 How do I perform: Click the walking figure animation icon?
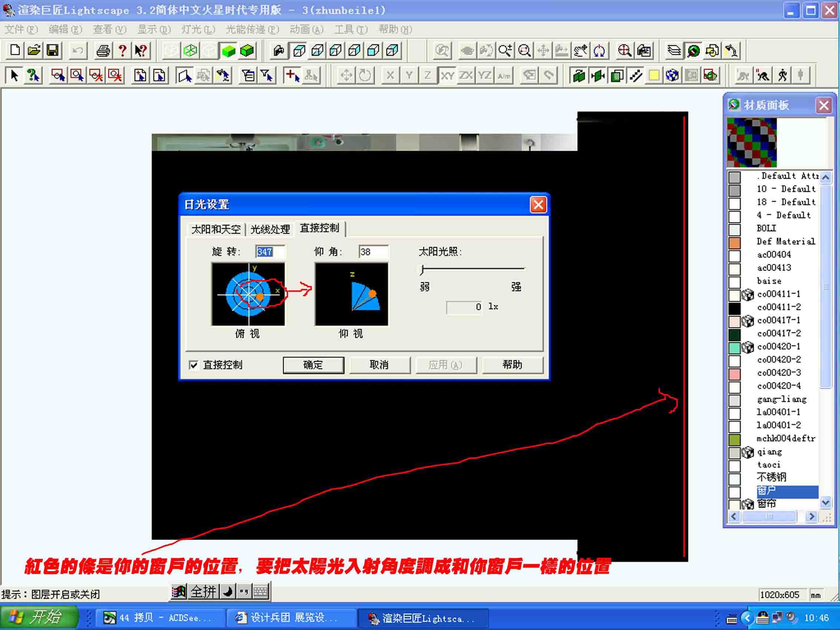click(782, 76)
